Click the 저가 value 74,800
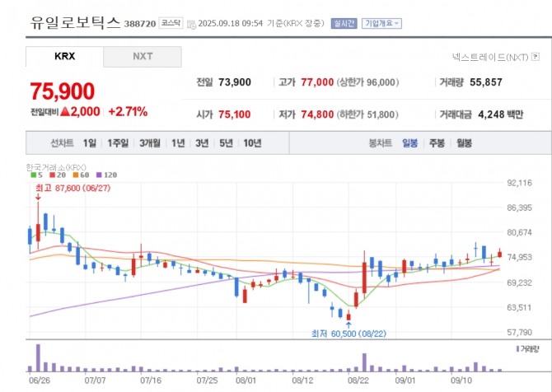The width and height of the screenshot is (552, 392). click(x=317, y=114)
